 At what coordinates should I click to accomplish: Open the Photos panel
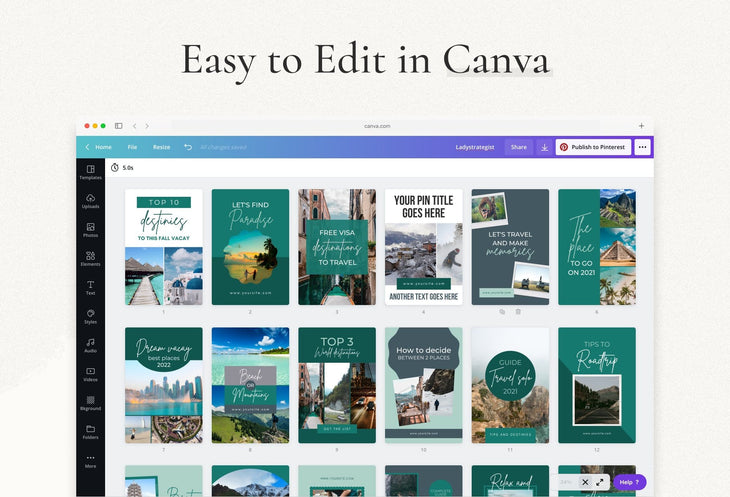90,230
